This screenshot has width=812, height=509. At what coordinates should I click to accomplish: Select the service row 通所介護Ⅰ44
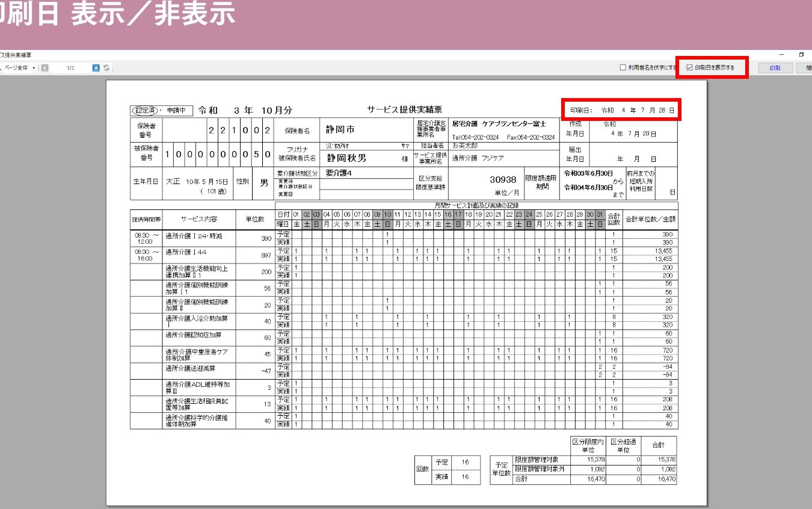(x=185, y=252)
